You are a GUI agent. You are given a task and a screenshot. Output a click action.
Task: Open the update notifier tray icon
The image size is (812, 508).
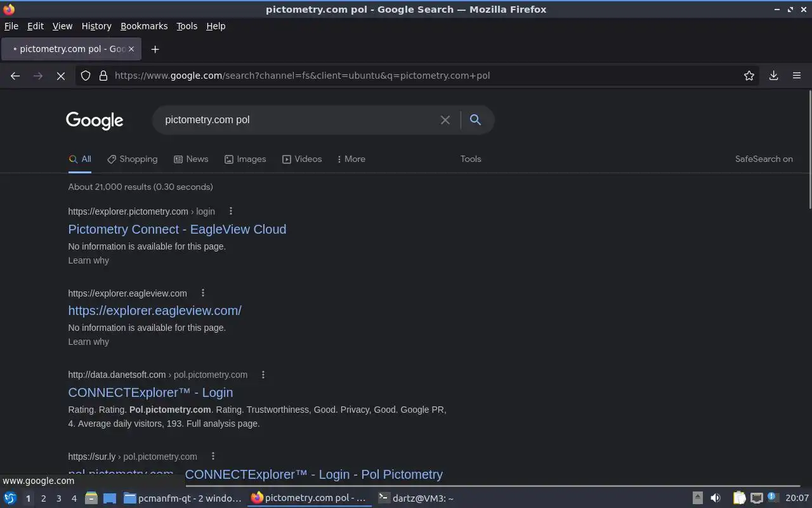(772, 497)
